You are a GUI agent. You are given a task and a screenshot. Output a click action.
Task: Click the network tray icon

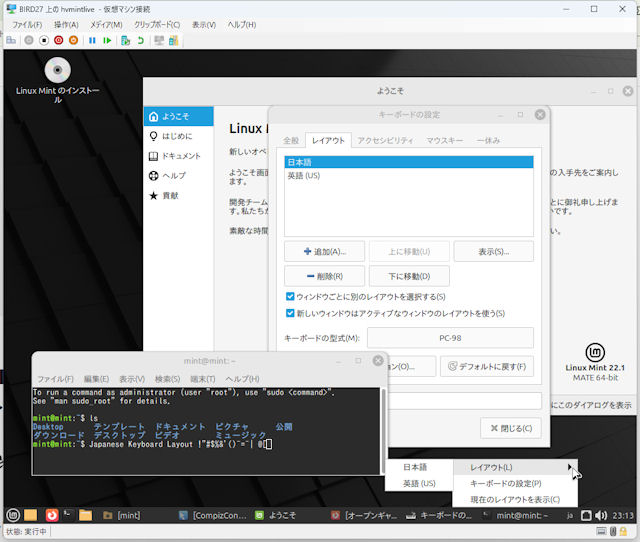[x=586, y=515]
